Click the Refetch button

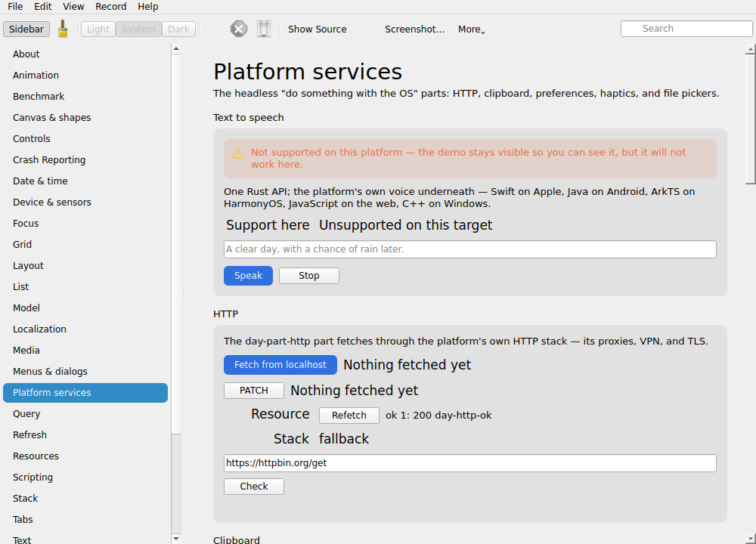tap(349, 416)
